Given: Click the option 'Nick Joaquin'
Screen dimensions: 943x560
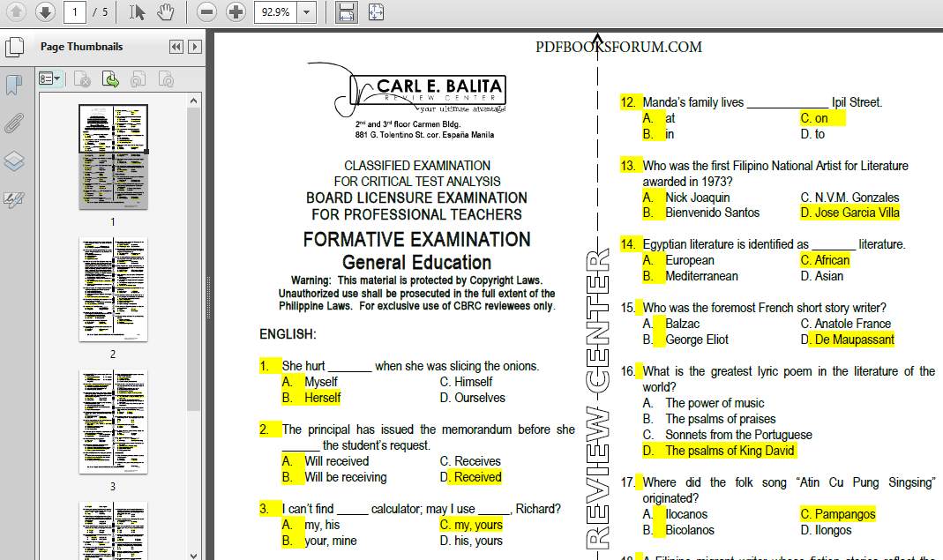Looking at the screenshot, I should [x=697, y=198].
